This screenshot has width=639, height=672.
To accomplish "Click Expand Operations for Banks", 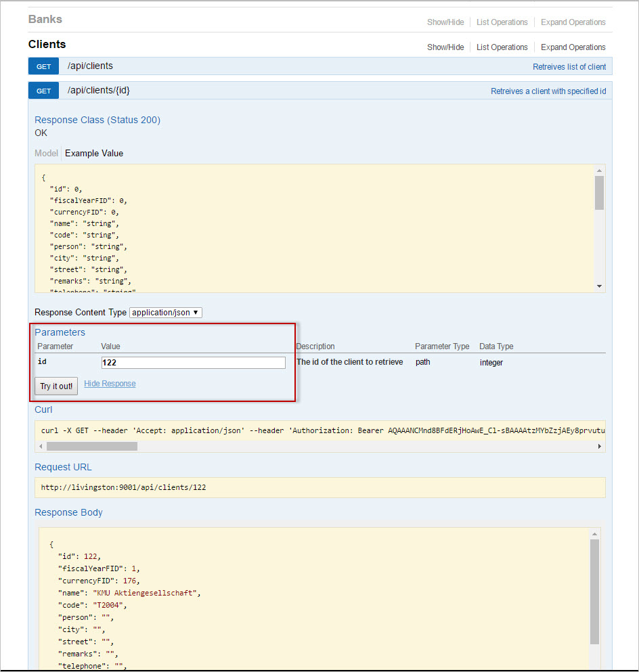I will tap(573, 22).
